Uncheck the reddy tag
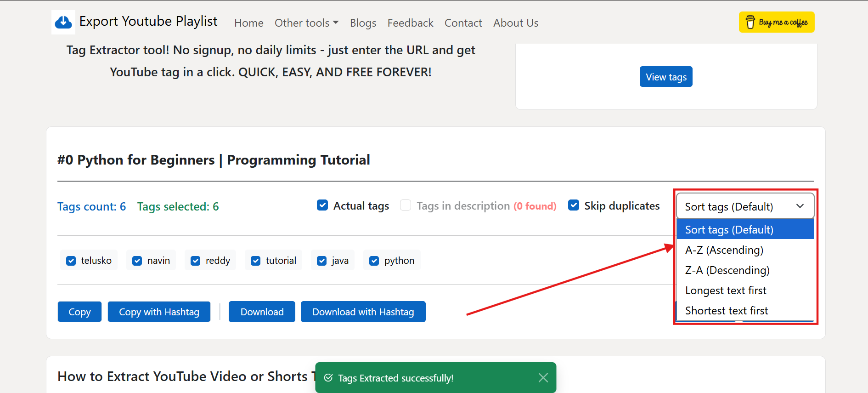 [196, 261]
